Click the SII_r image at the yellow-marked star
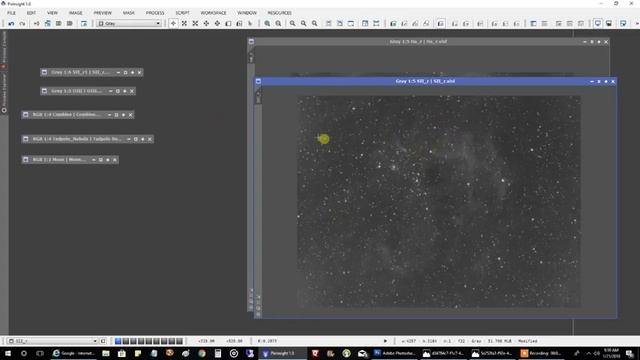 tap(324, 139)
